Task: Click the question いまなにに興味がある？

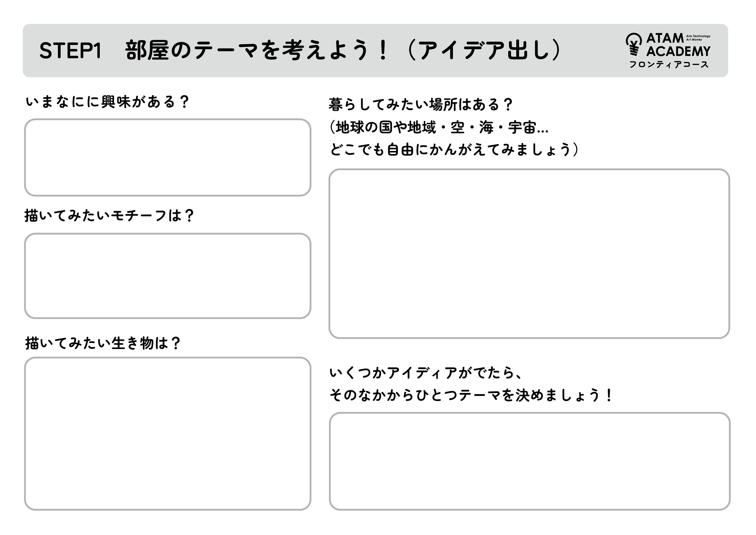Action: click(107, 102)
